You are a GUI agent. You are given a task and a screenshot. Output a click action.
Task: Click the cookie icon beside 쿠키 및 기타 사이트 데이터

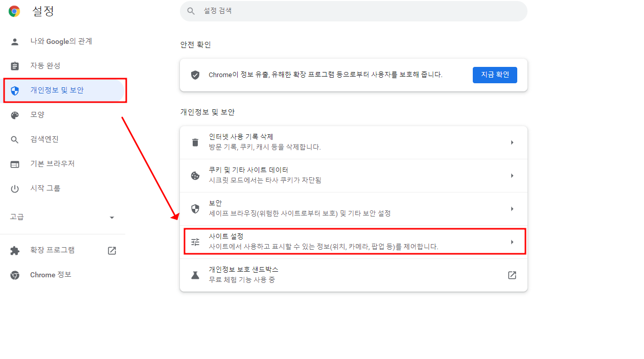195,175
